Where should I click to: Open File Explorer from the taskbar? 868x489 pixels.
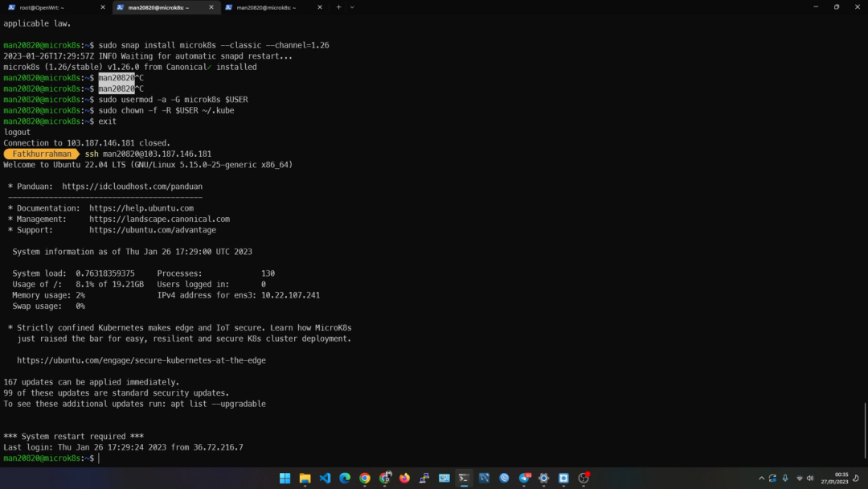coord(304,478)
